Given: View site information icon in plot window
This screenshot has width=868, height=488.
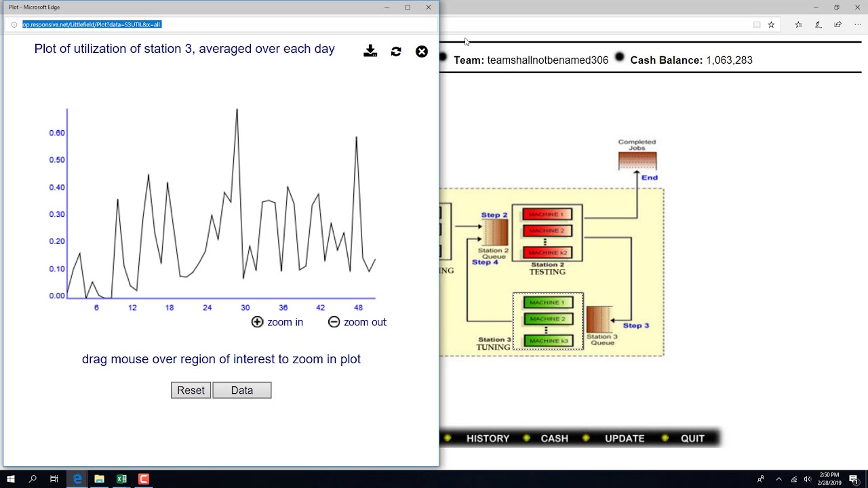Looking at the screenshot, I should point(14,24).
